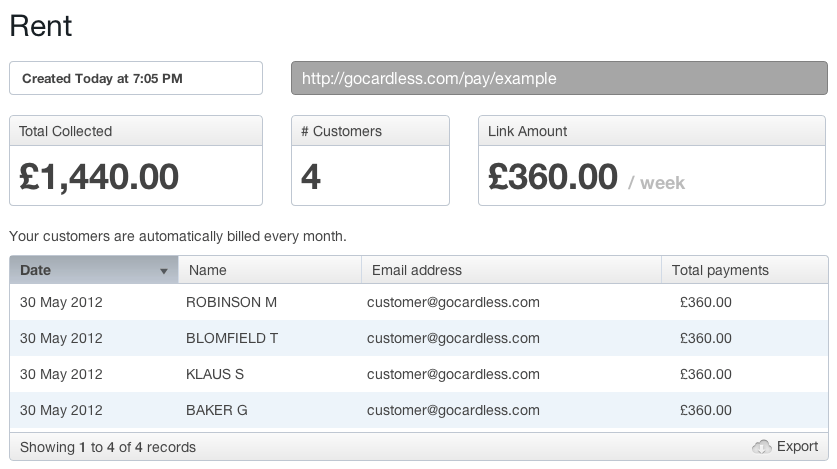This screenshot has width=837, height=469.
Task: Select the gocardless.com/pay/example URL field
Action: pyautogui.click(x=559, y=78)
